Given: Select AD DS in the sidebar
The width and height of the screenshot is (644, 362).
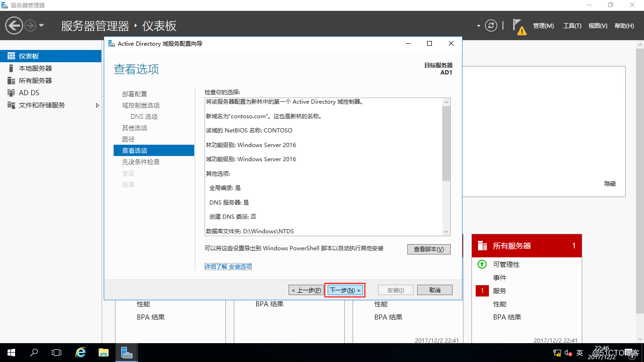Looking at the screenshot, I should pyautogui.click(x=50, y=93).
